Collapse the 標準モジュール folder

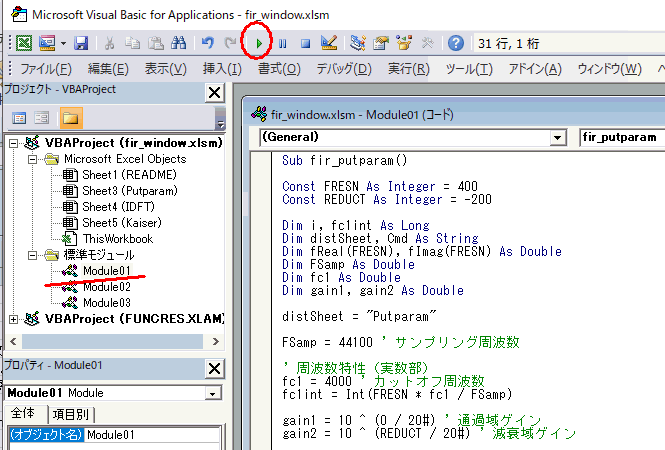pos(32,255)
